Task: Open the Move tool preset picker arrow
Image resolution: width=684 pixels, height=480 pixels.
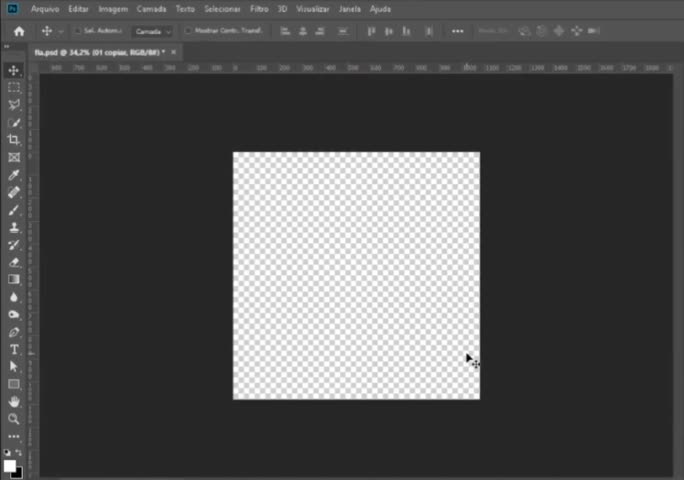Action: coord(61,32)
